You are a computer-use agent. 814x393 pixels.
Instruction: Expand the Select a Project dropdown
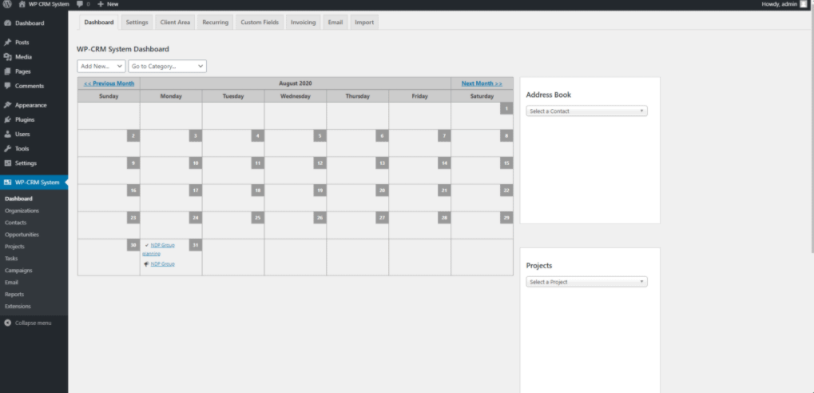587,282
